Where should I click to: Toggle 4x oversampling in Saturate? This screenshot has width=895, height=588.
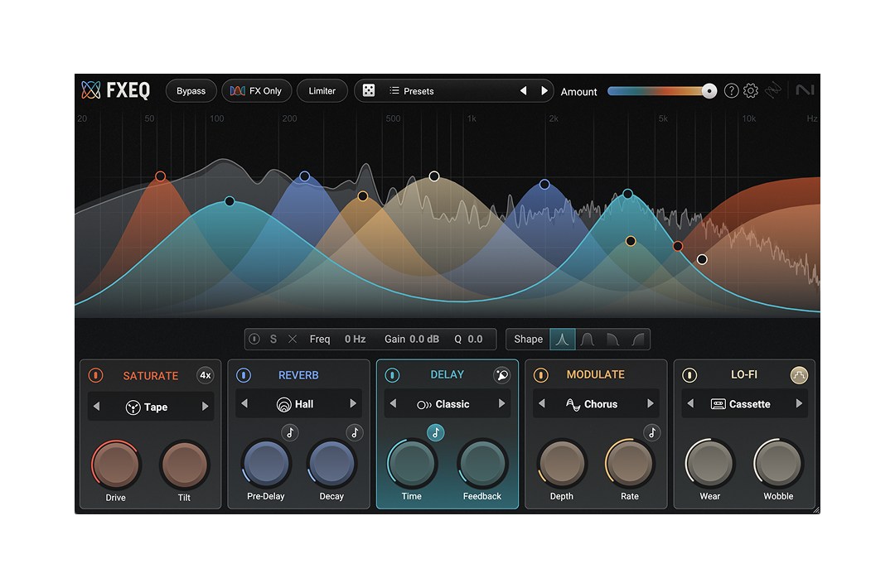206,375
